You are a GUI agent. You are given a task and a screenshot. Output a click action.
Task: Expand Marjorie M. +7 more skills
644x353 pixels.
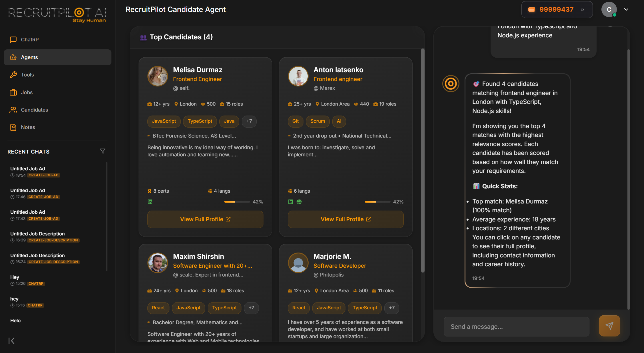click(x=392, y=308)
